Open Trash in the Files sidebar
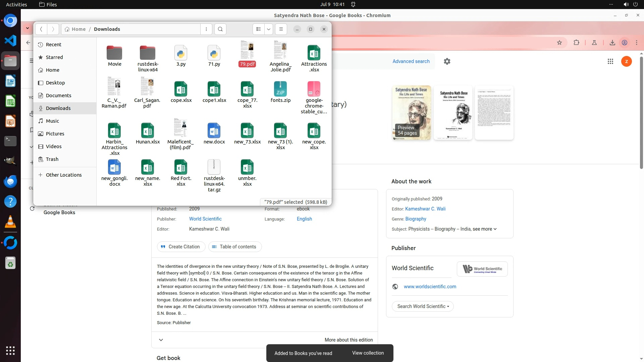Viewport: 644px width, 362px height. (52, 159)
